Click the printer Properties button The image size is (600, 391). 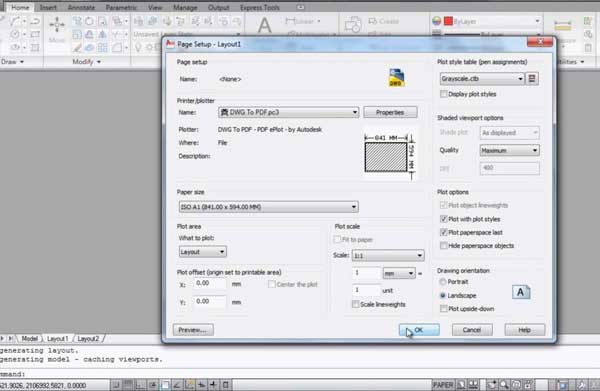390,112
